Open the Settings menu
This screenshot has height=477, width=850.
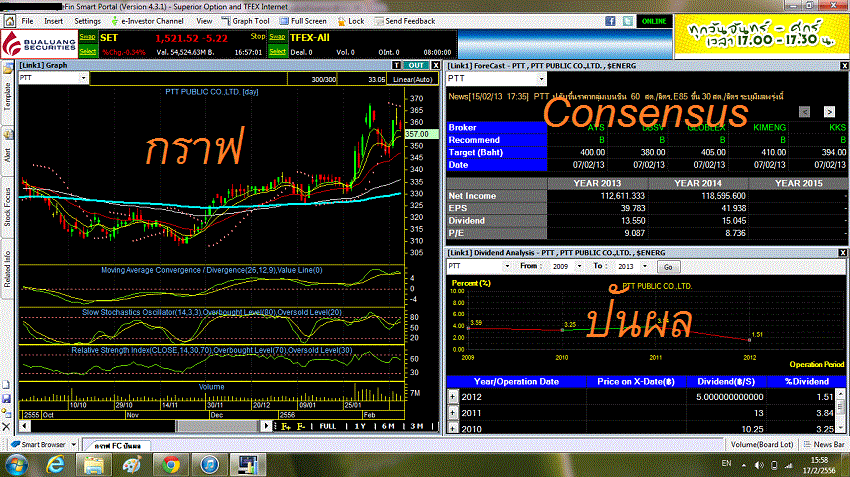pos(87,21)
